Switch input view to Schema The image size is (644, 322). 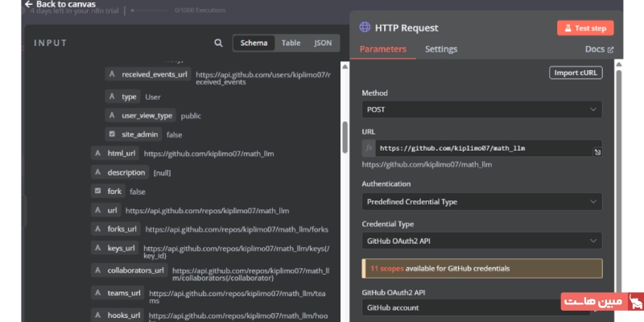click(x=254, y=43)
